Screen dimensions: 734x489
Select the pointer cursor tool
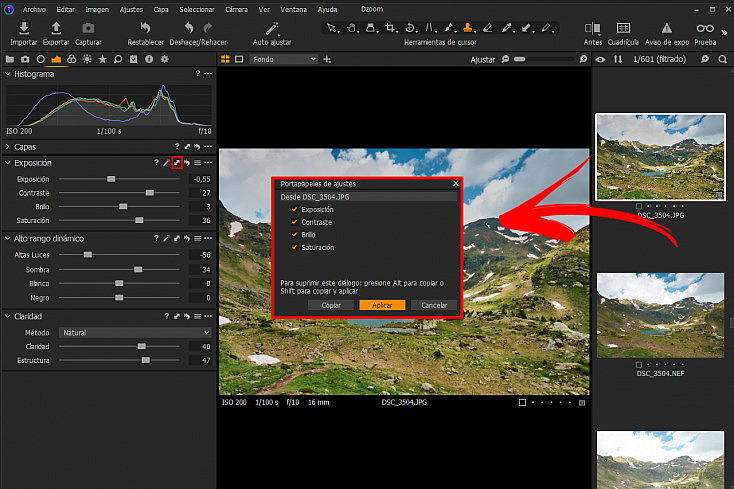(332, 28)
